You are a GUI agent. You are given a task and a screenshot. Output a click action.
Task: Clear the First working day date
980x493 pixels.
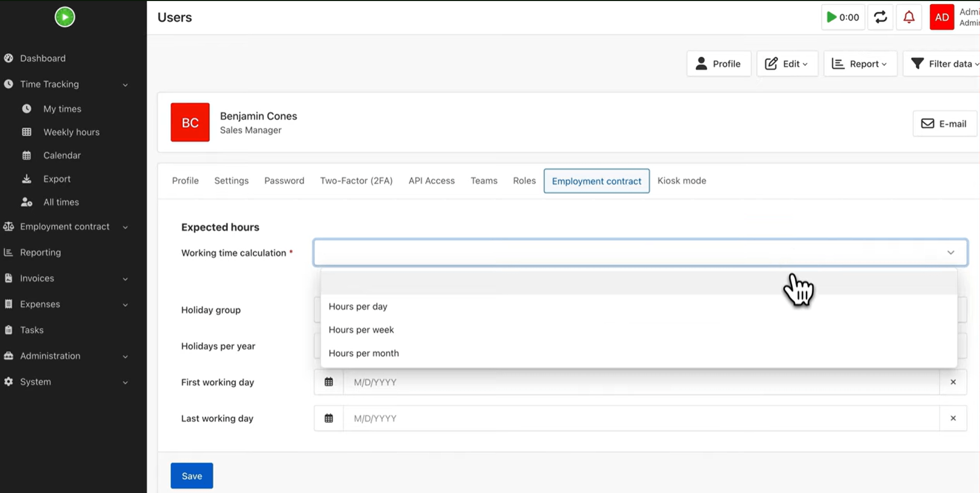(x=953, y=382)
